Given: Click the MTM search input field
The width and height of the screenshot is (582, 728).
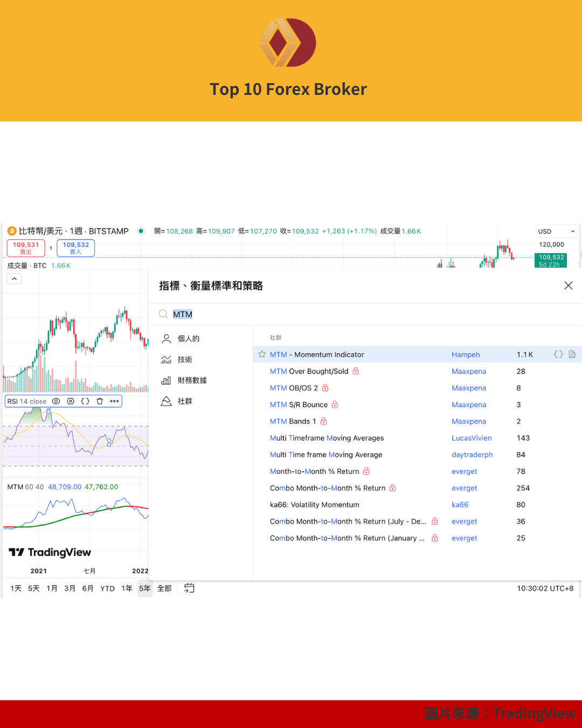Looking at the screenshot, I should (183, 314).
